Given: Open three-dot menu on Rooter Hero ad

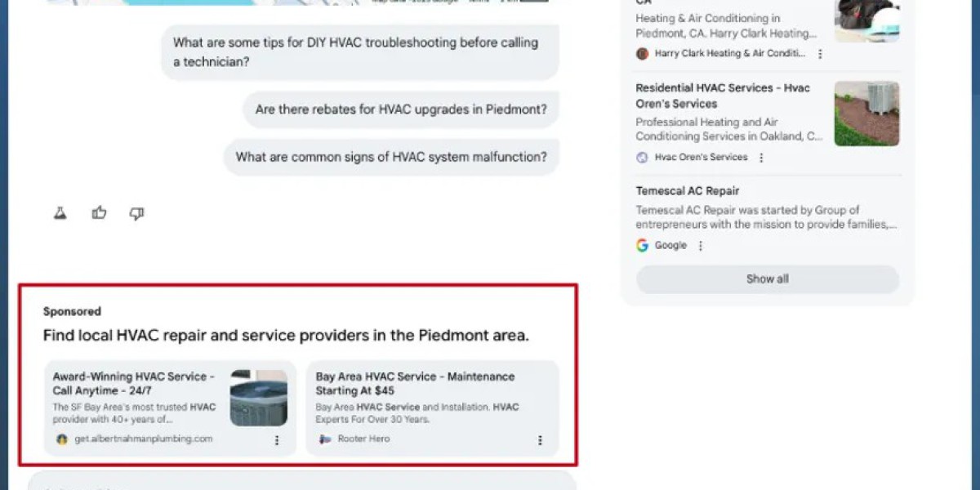Looking at the screenshot, I should coord(539,440).
